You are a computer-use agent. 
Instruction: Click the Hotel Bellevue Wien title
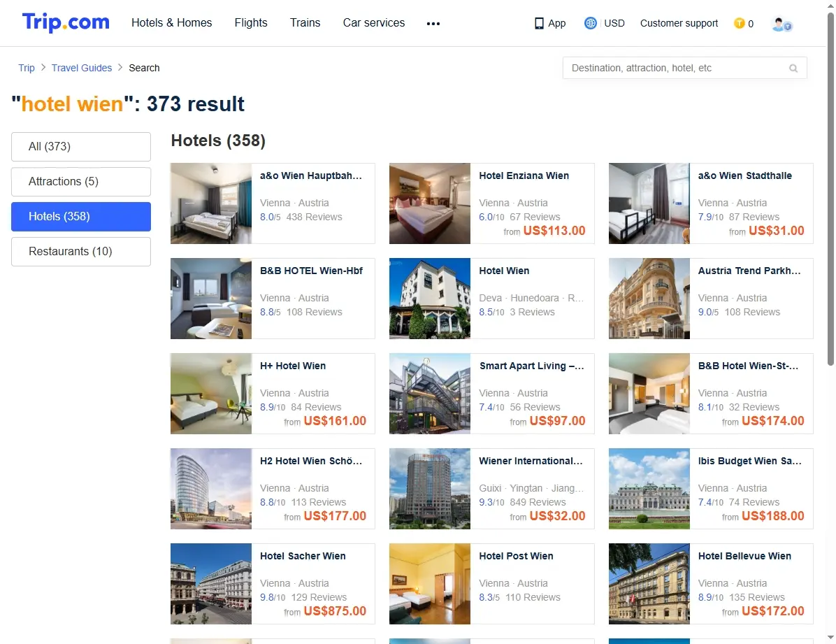click(744, 556)
